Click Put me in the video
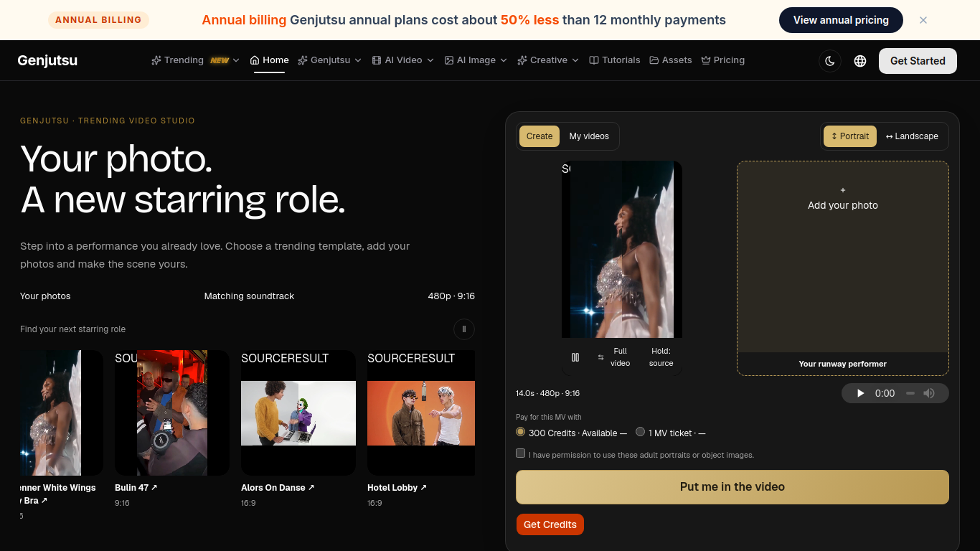 pos(732,487)
